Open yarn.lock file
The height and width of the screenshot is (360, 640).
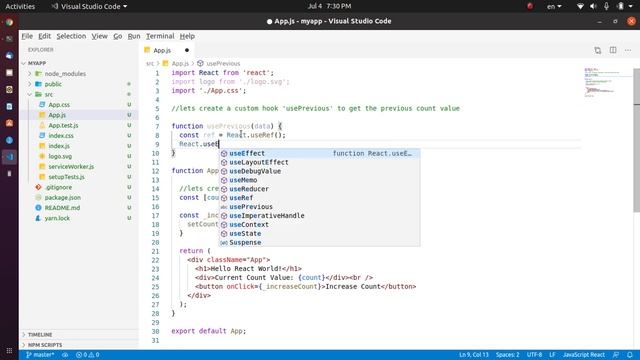coord(57,218)
